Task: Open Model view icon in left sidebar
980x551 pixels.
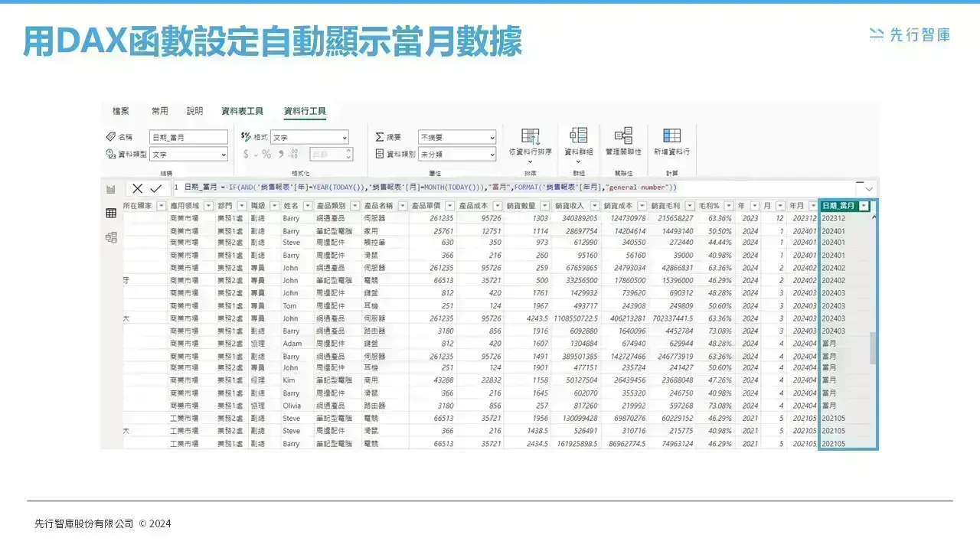Action: pyautogui.click(x=111, y=237)
